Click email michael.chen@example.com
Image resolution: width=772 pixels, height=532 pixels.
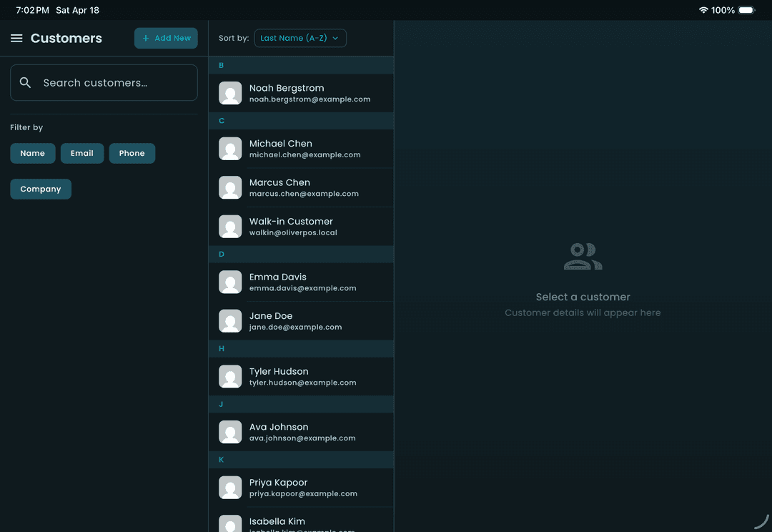click(305, 155)
